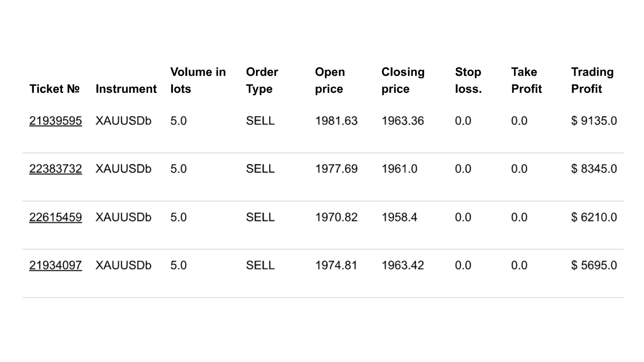Click the Closing price column header
644x362 pixels.
point(403,80)
